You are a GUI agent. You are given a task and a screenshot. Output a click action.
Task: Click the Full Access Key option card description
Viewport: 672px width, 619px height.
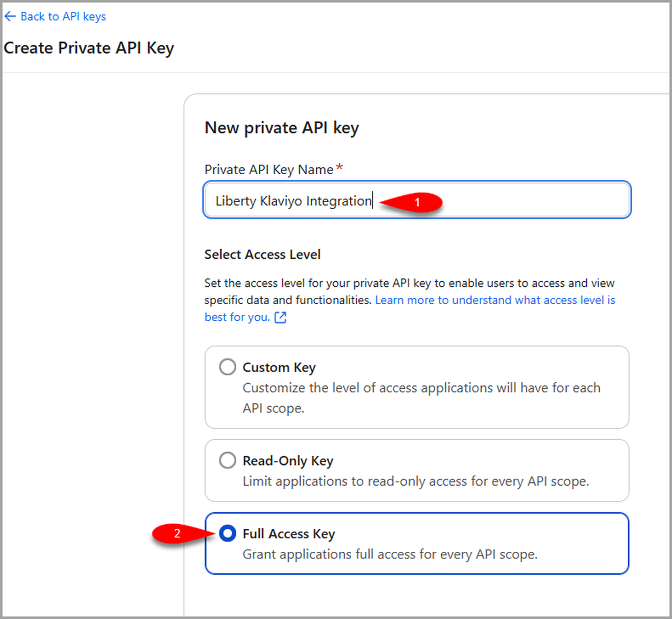click(x=390, y=554)
